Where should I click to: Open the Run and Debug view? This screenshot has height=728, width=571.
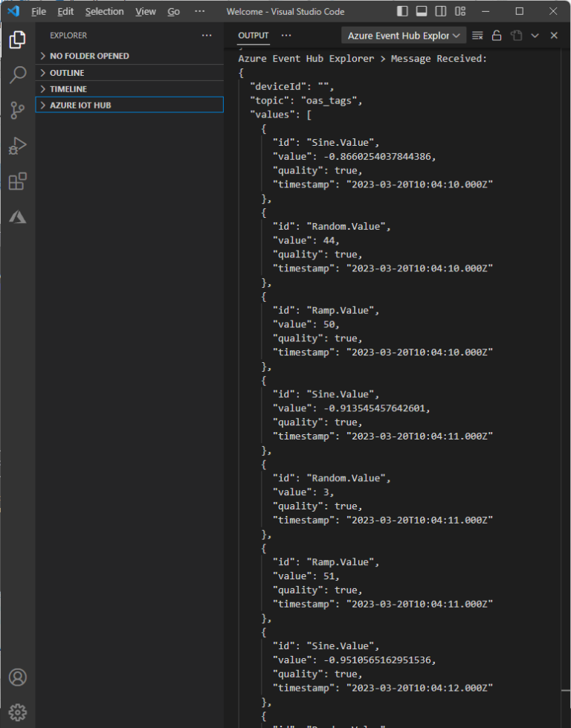(x=18, y=146)
